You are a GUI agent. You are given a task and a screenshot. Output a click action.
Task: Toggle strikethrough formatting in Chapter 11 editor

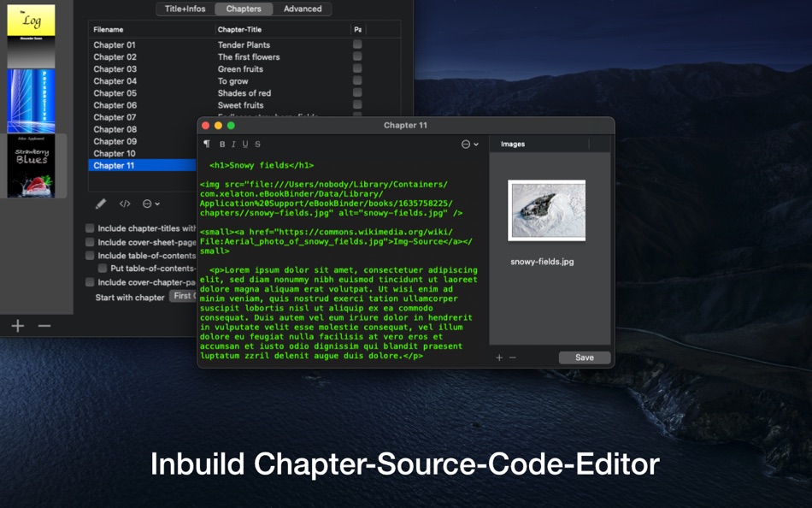(257, 145)
